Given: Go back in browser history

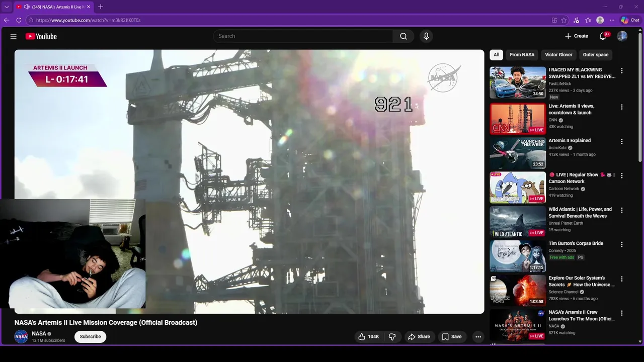Looking at the screenshot, I should (7, 20).
